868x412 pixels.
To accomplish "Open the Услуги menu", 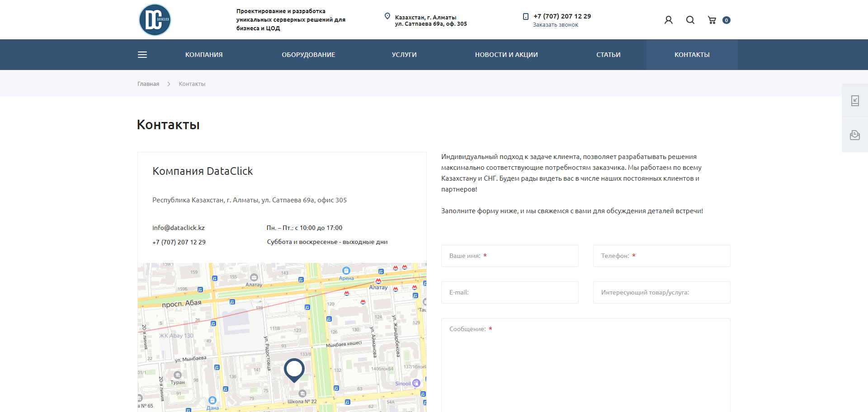I will click(x=404, y=55).
